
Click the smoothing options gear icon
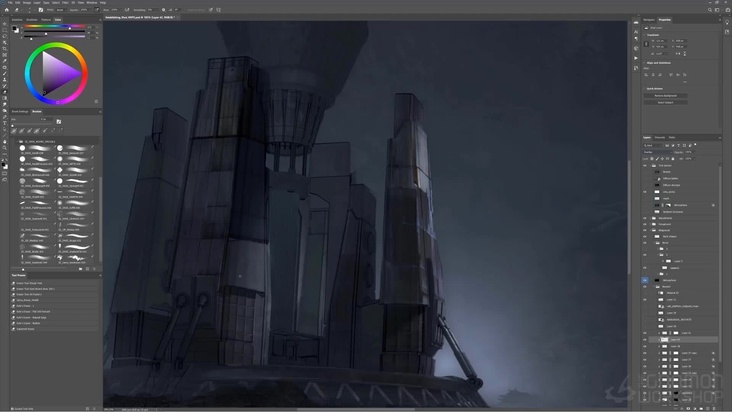pyautogui.click(x=163, y=9)
